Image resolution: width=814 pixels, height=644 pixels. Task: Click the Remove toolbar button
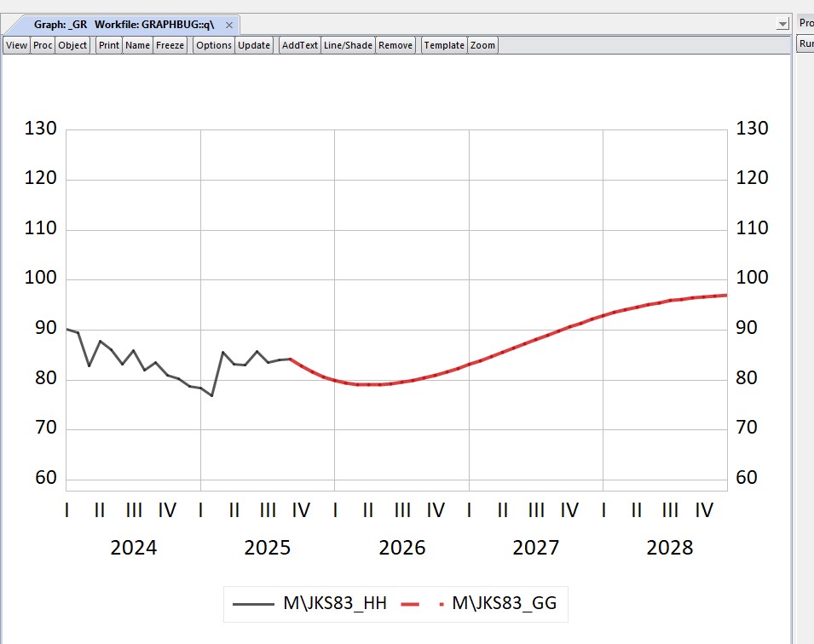coord(395,45)
